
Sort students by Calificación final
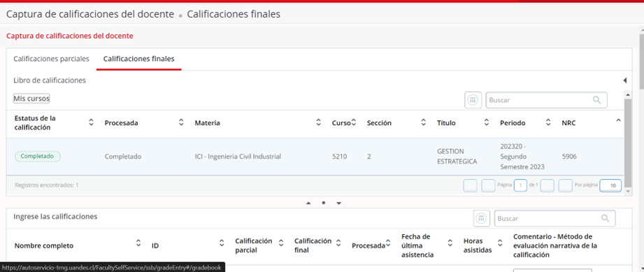338,243
